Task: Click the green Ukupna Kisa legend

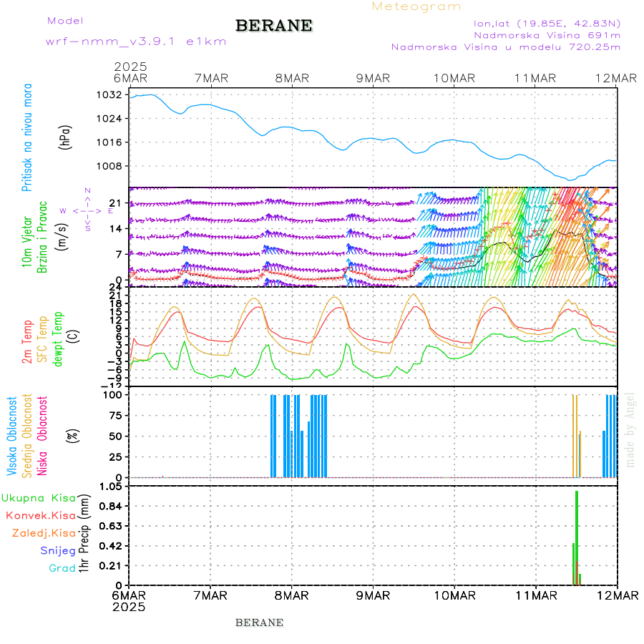Action: coord(38,498)
